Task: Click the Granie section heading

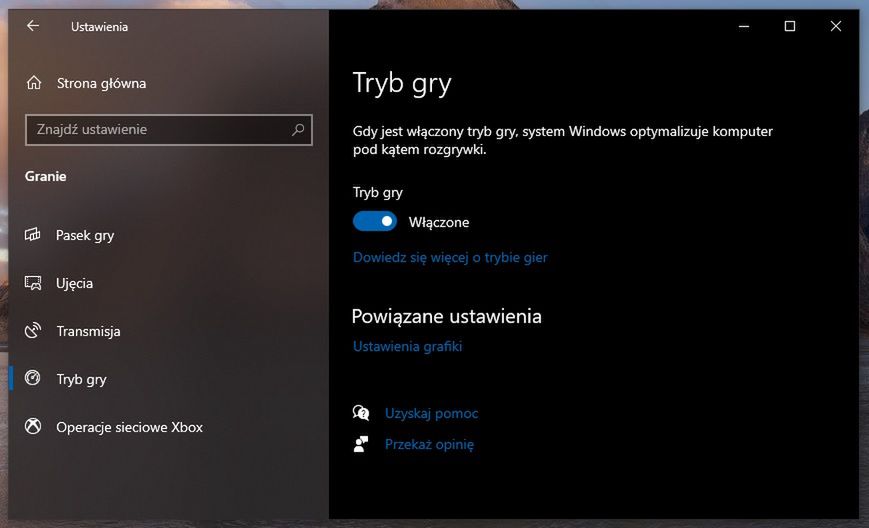Action: (45, 176)
